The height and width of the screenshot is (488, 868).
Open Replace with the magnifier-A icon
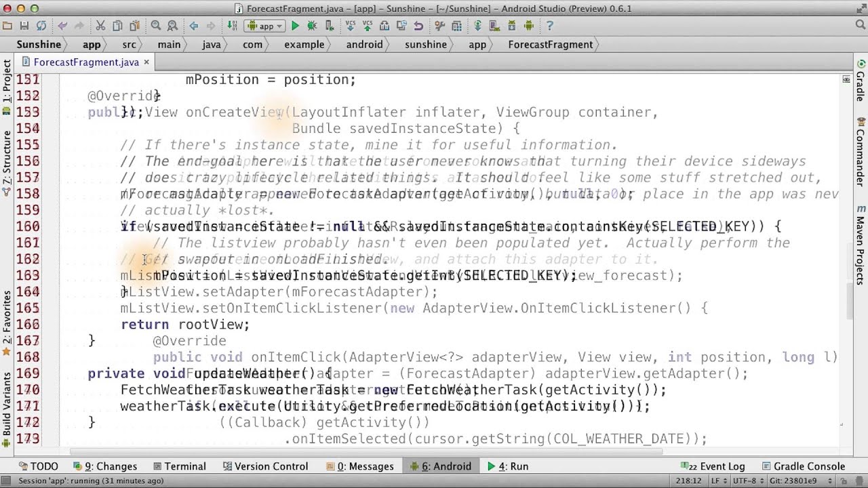coord(172,26)
